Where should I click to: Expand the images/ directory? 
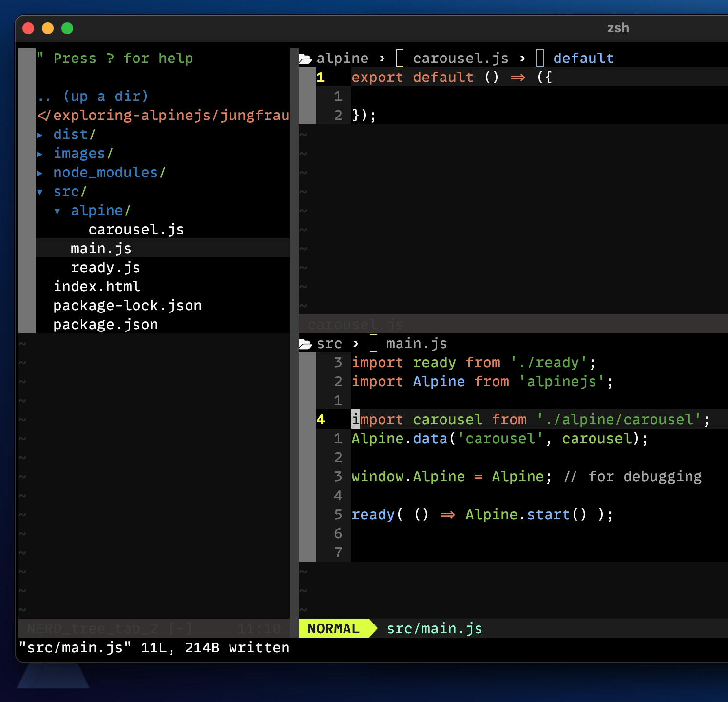click(40, 153)
